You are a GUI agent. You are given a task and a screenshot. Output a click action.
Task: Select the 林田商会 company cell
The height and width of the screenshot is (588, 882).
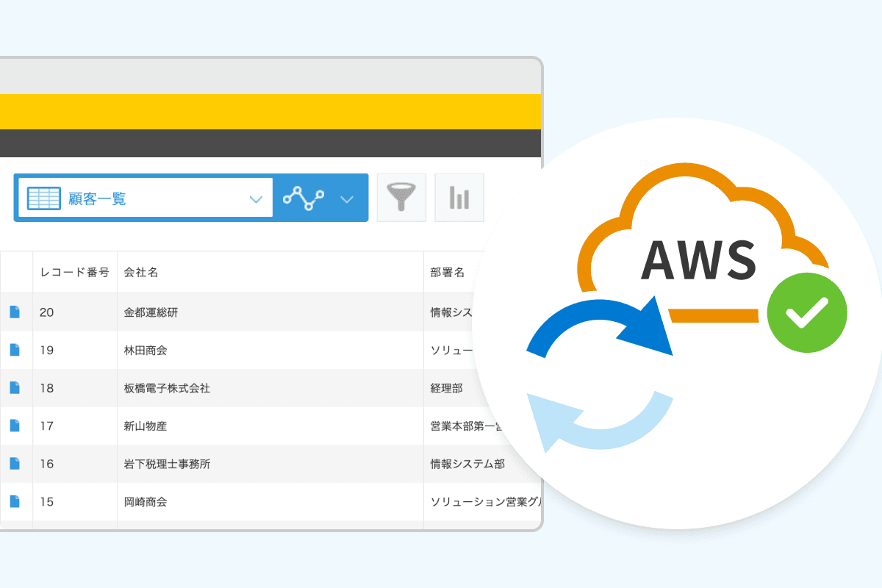[270, 351]
